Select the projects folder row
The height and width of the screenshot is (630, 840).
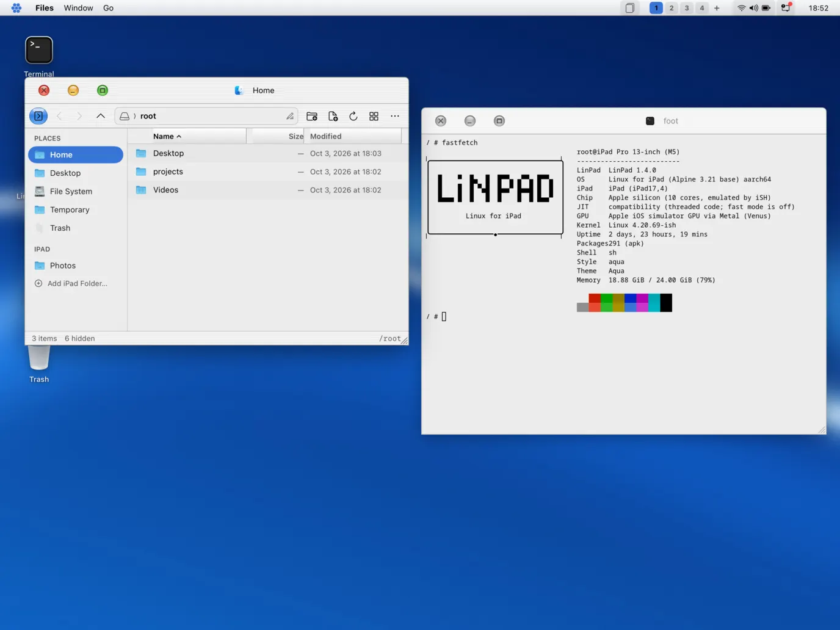coord(268,172)
